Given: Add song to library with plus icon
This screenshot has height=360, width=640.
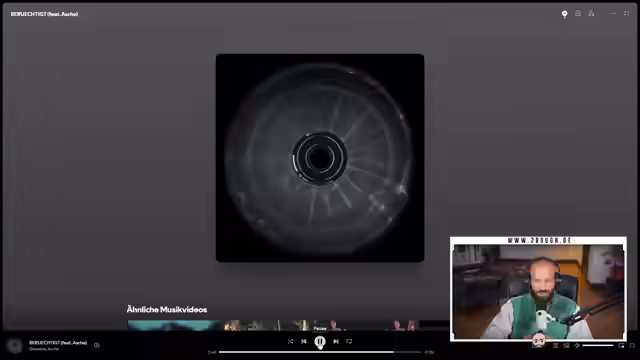Looking at the screenshot, I should (x=97, y=345).
